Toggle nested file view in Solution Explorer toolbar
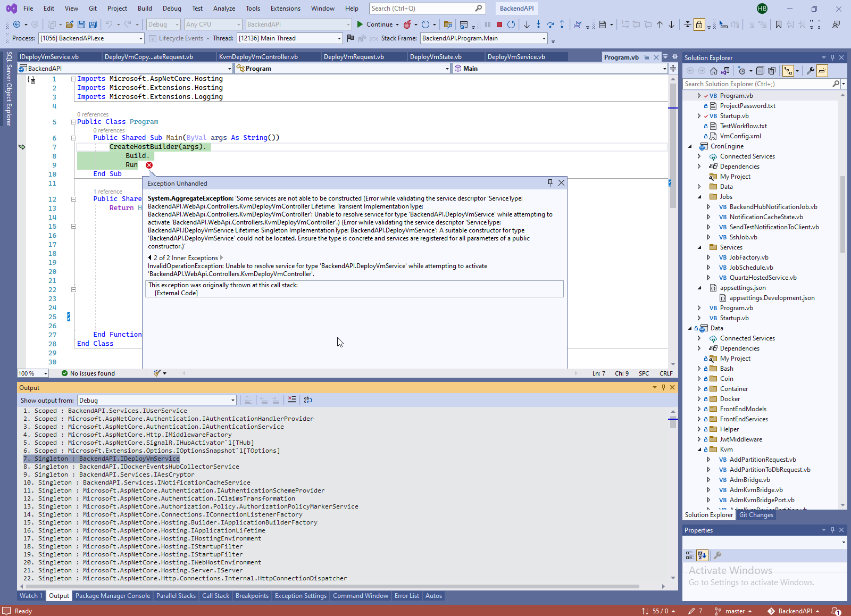Image resolution: width=851 pixels, height=616 pixels. pyautogui.click(x=788, y=71)
